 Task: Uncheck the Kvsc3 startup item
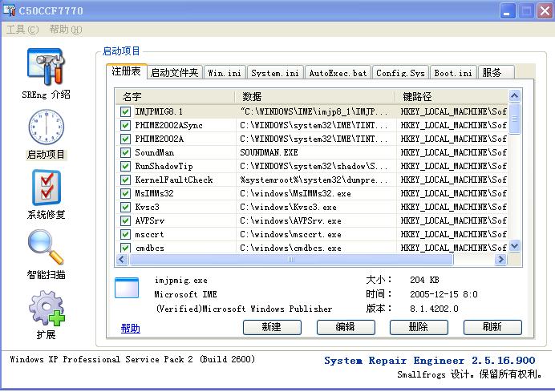125,207
